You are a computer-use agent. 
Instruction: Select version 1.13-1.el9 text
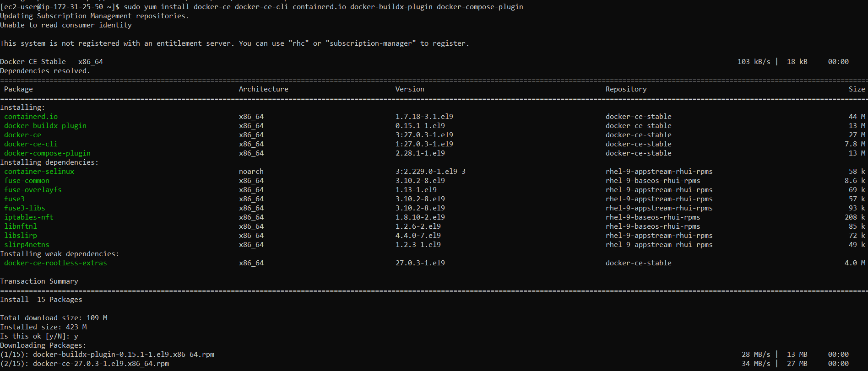point(416,190)
